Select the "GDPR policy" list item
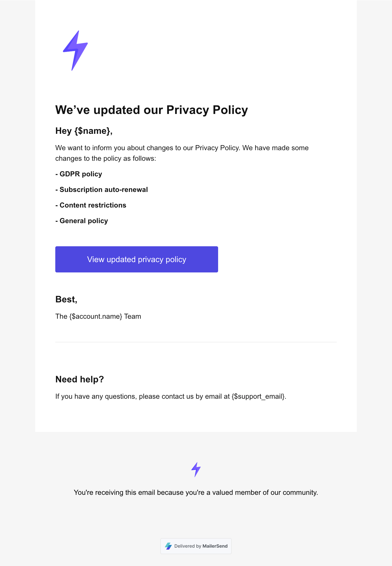Image resolution: width=392 pixels, height=566 pixels. (79, 174)
